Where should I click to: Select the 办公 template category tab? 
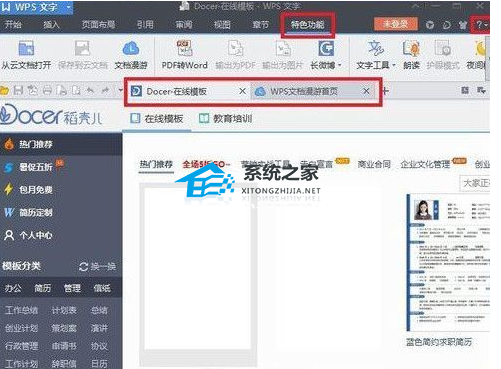pos(13,288)
